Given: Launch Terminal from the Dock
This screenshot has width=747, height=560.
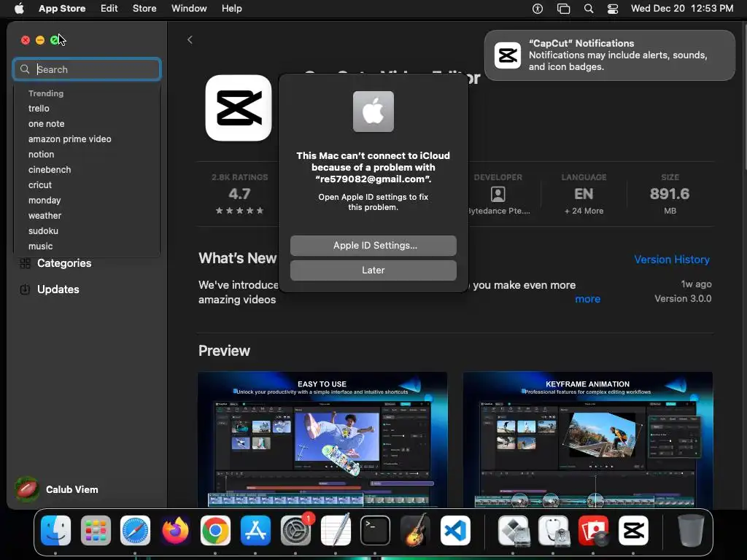Looking at the screenshot, I should click(376, 531).
